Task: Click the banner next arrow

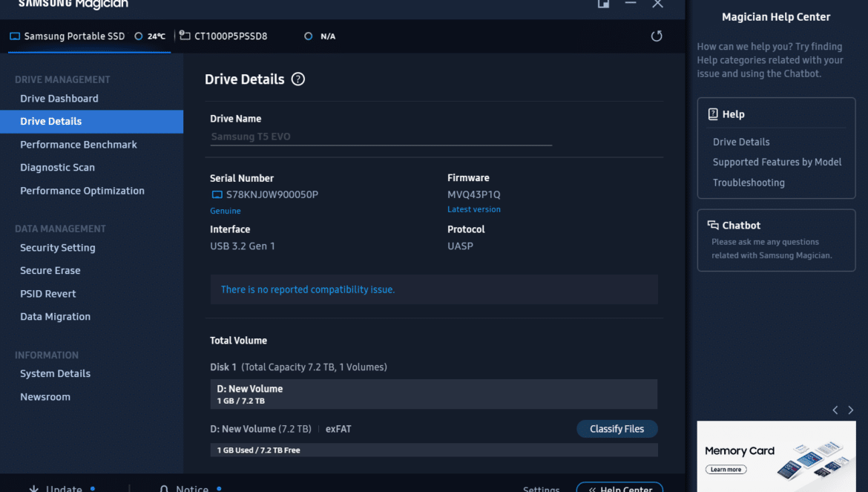Action: (x=851, y=410)
